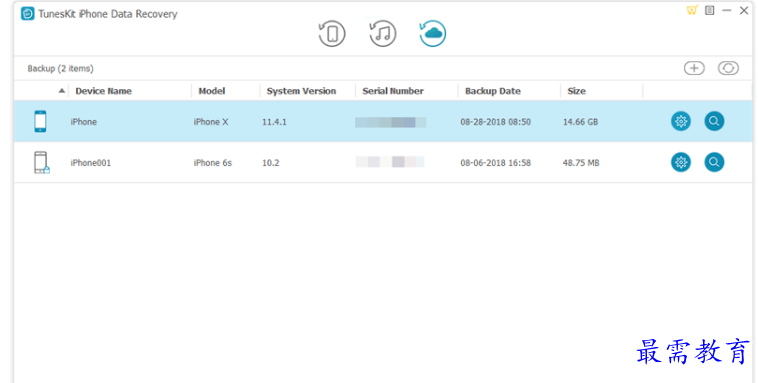Click the TunesKit app logo
Viewport: 758px width, 383px height.
click(x=28, y=14)
